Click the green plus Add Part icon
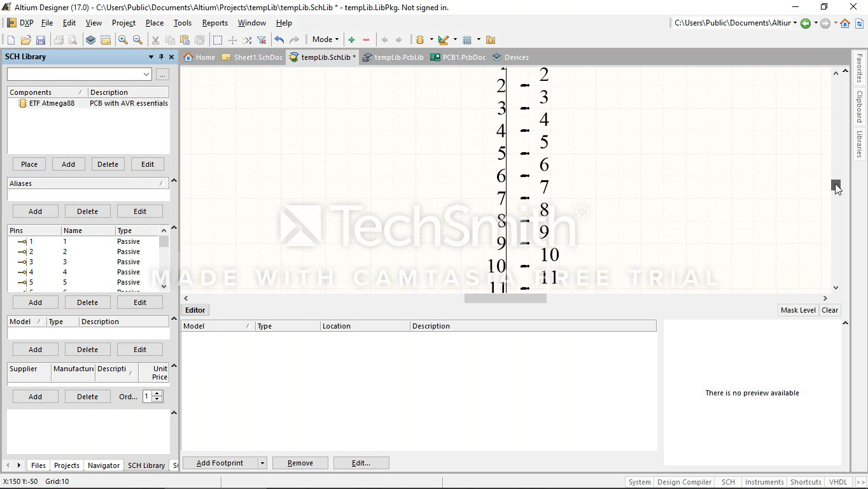The image size is (868, 489). coord(351,40)
